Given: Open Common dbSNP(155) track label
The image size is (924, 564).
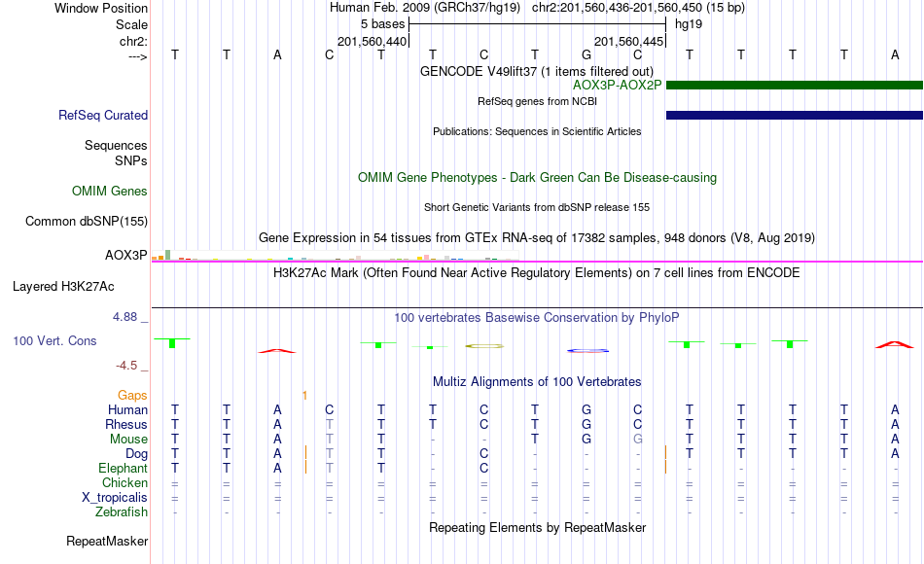Looking at the screenshot, I should (87, 221).
